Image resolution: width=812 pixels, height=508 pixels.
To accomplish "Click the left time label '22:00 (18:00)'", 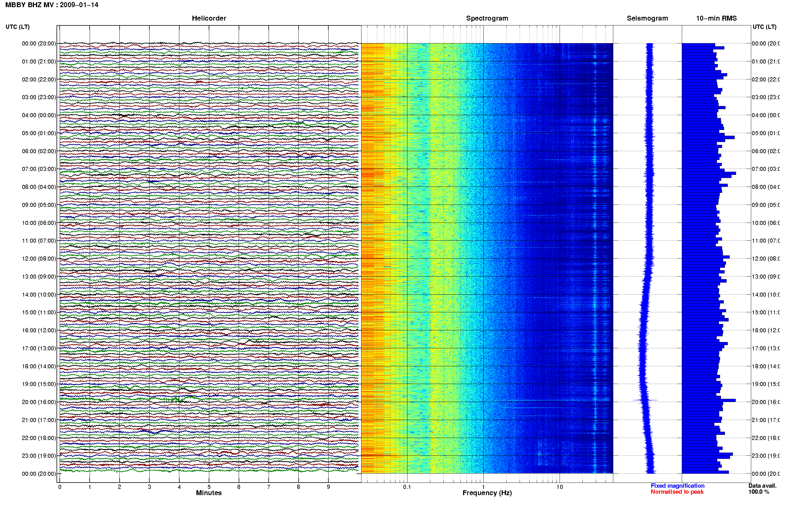I will click(x=39, y=438).
